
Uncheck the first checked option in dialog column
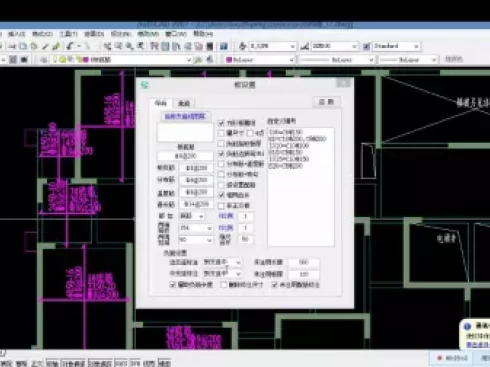tap(221, 123)
